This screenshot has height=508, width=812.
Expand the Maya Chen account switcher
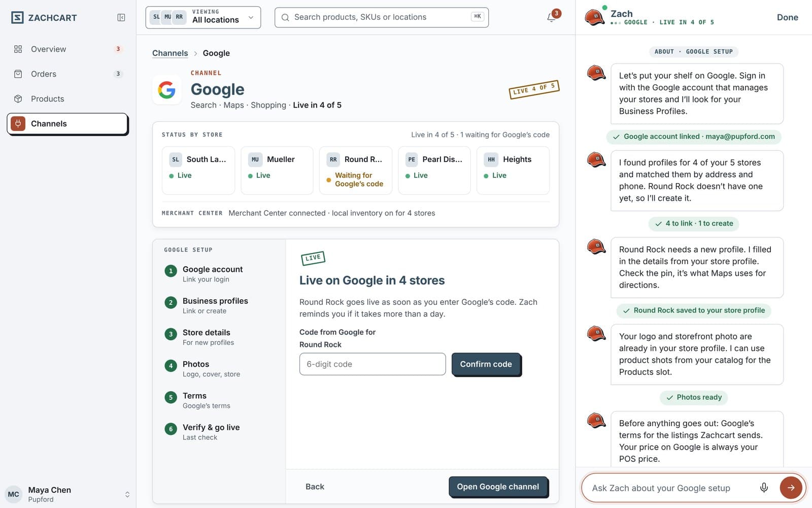tap(127, 494)
